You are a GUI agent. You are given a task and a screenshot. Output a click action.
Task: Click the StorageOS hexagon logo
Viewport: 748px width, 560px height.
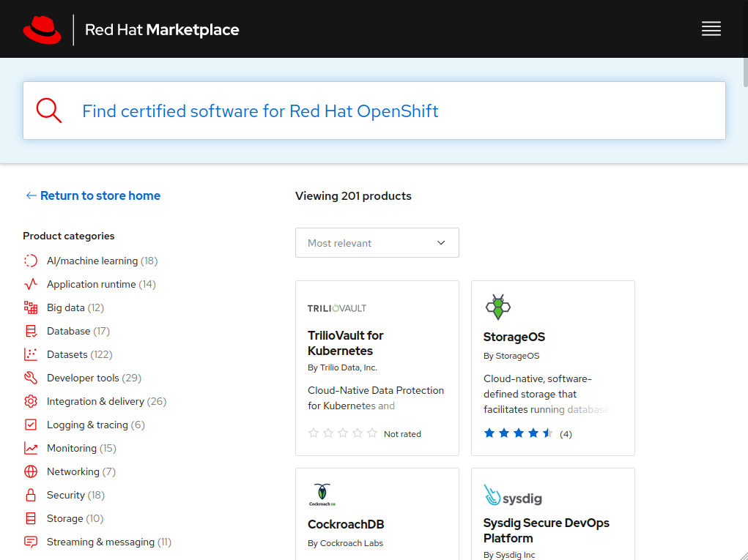(497, 307)
